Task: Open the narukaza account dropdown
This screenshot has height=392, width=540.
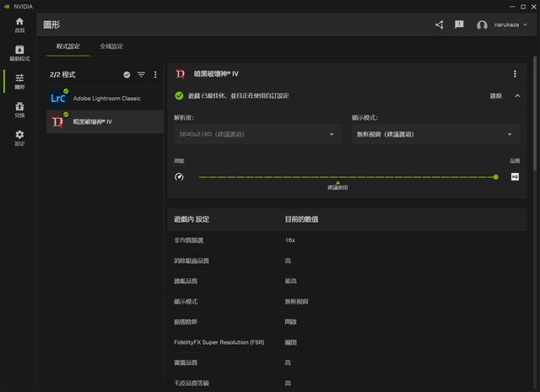Action: pos(502,25)
